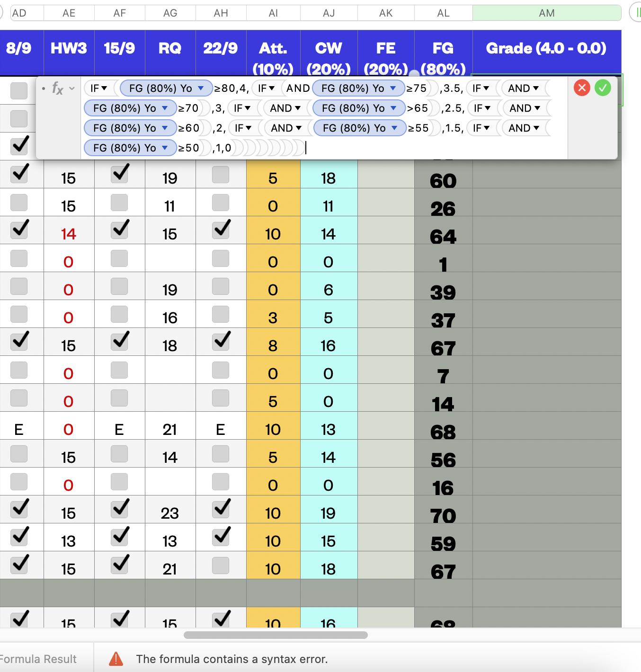Viewport: 641px width, 672px height.
Task: Click the 'Att. (10%)' header cell
Action: click(273, 53)
